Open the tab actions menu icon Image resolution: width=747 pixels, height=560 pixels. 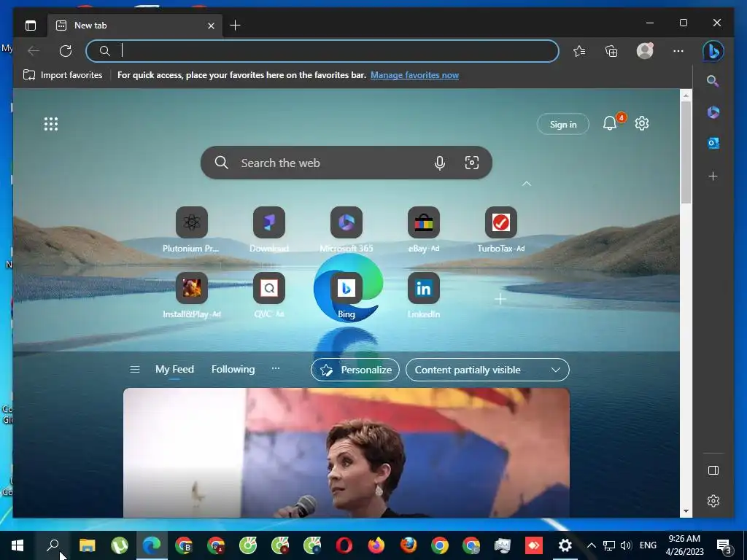(x=31, y=26)
